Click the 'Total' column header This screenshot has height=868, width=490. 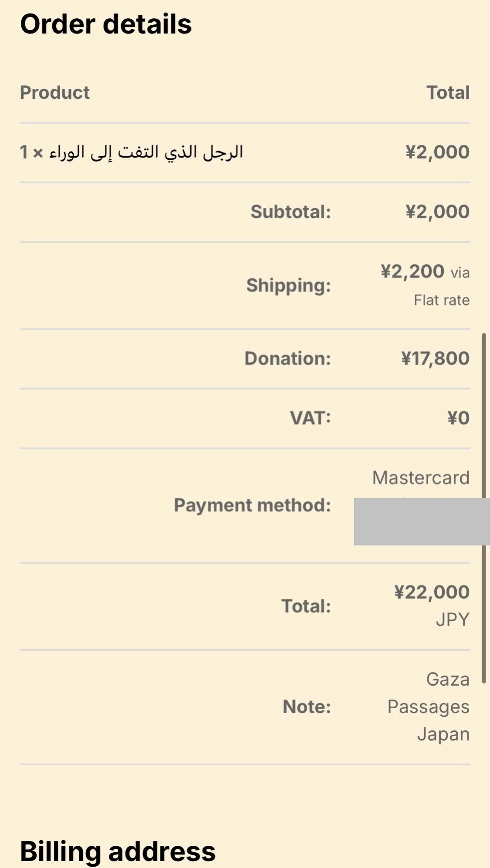(x=448, y=93)
